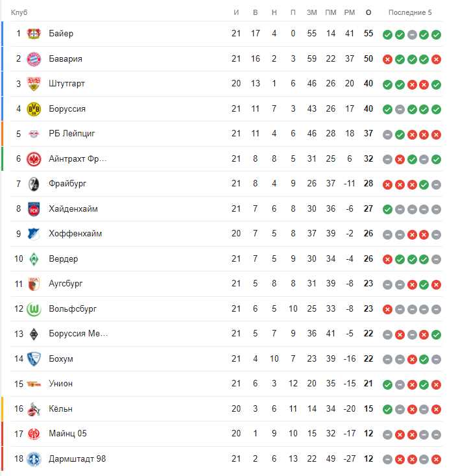Click Heidenheim's green win indicator

[387, 210]
